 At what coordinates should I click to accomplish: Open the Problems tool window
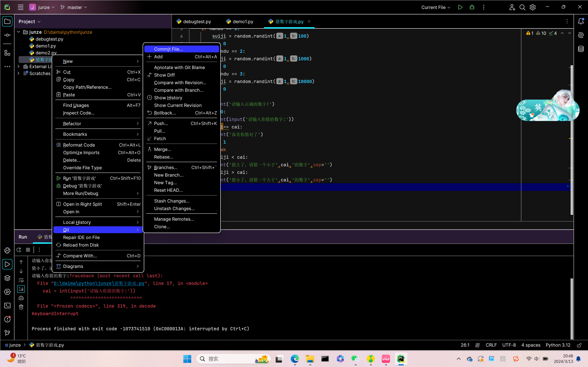point(7,319)
